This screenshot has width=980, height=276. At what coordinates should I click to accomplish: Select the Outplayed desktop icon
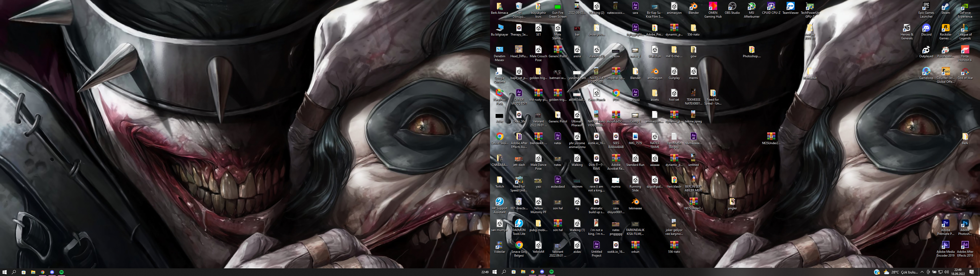point(926,52)
